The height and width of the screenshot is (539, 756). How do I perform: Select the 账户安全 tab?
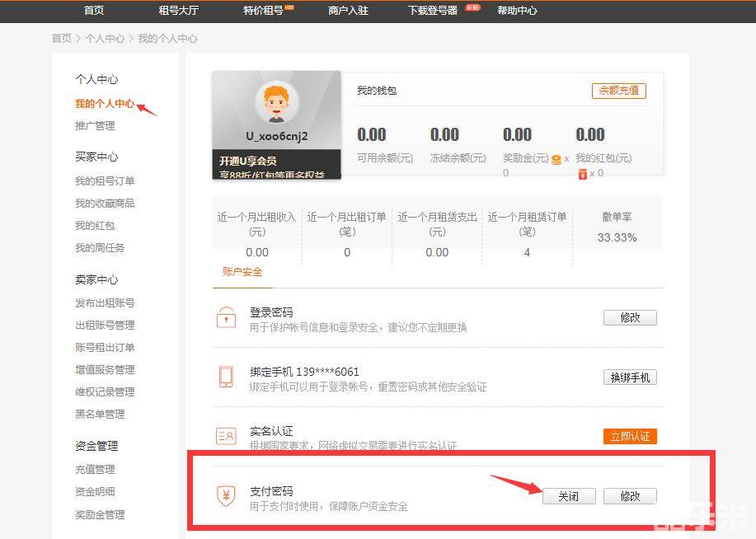(242, 271)
